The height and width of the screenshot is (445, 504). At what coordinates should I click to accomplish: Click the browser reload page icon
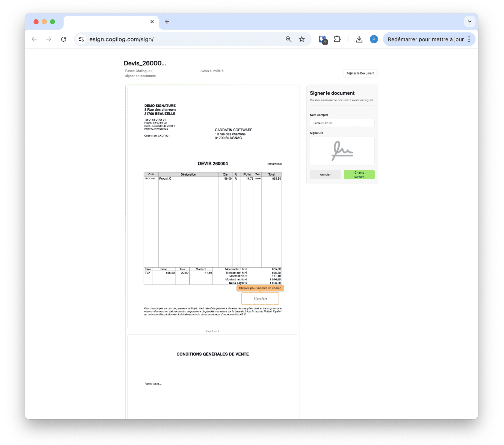point(64,39)
